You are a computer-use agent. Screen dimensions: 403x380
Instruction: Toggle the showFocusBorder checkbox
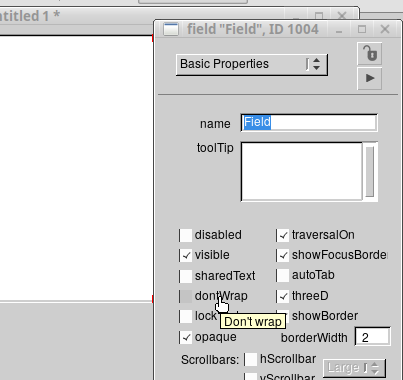coord(283,256)
